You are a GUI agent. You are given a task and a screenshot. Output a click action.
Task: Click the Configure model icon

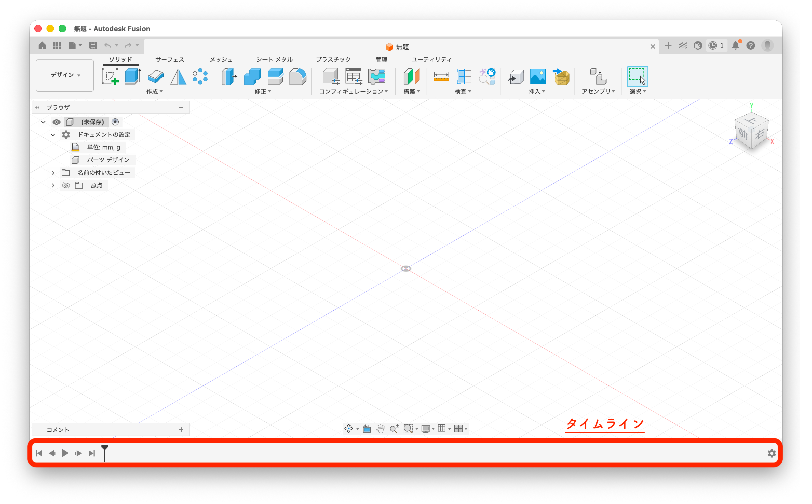(331, 76)
